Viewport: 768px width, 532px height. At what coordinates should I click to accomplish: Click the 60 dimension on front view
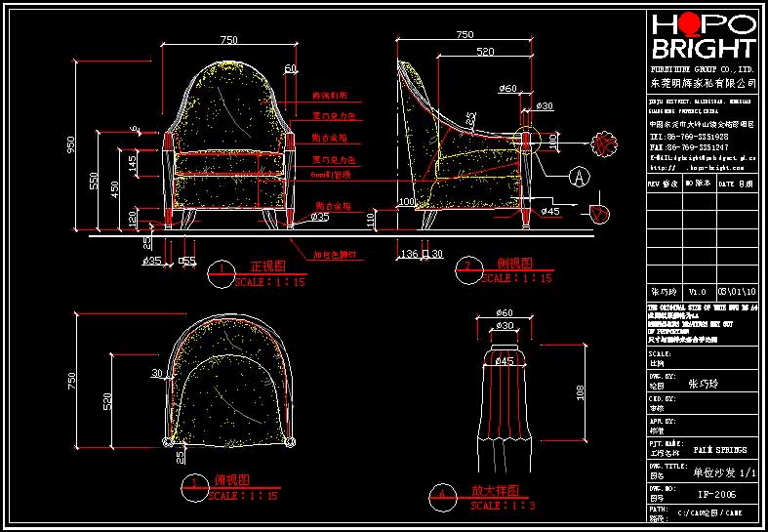(291, 69)
